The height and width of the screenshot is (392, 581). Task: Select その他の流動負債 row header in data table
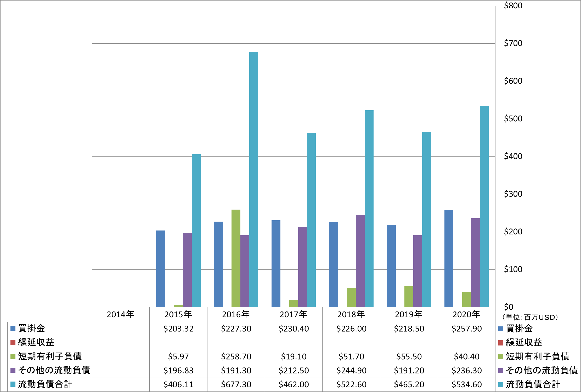54,370
